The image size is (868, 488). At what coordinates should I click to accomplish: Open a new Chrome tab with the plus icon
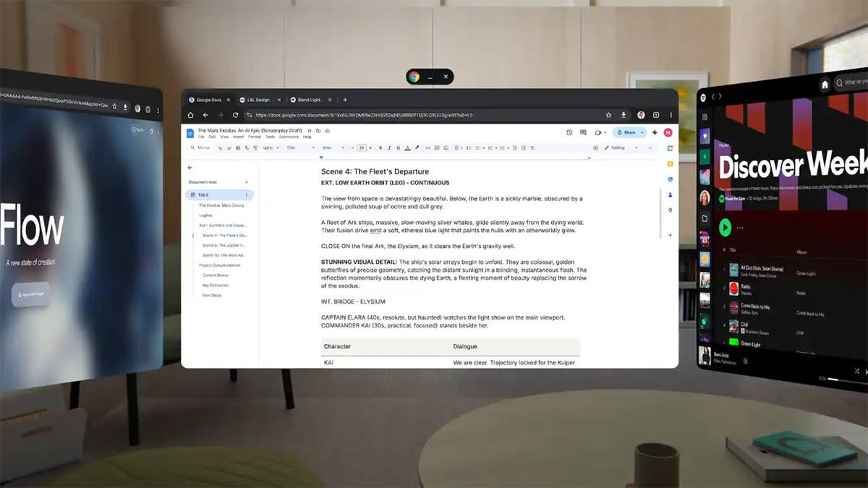(345, 100)
